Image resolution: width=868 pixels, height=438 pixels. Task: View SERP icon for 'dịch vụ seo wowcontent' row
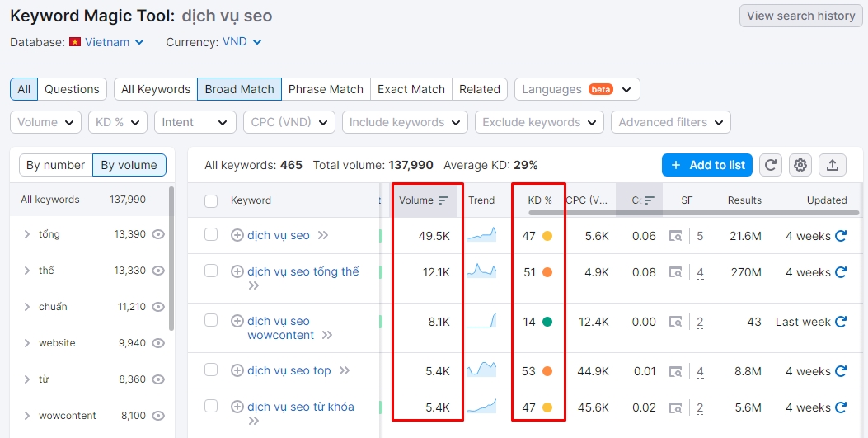pyautogui.click(x=675, y=322)
